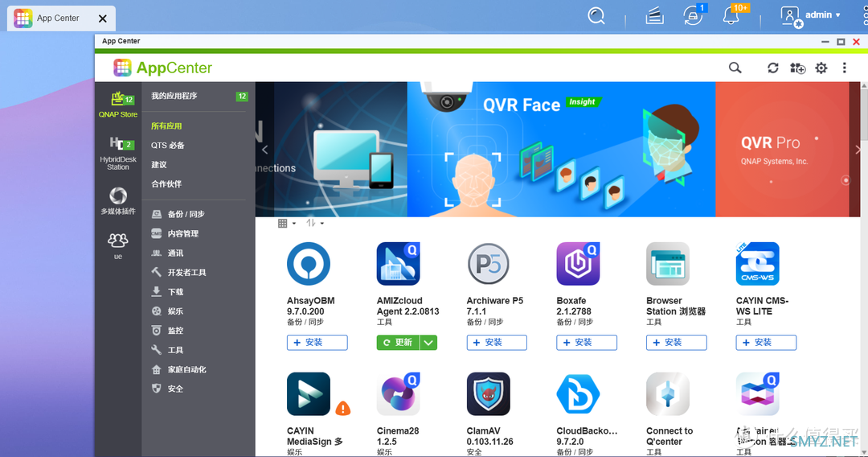
Task: Expand the AMIZcloud update dropdown arrow
Action: tap(428, 343)
